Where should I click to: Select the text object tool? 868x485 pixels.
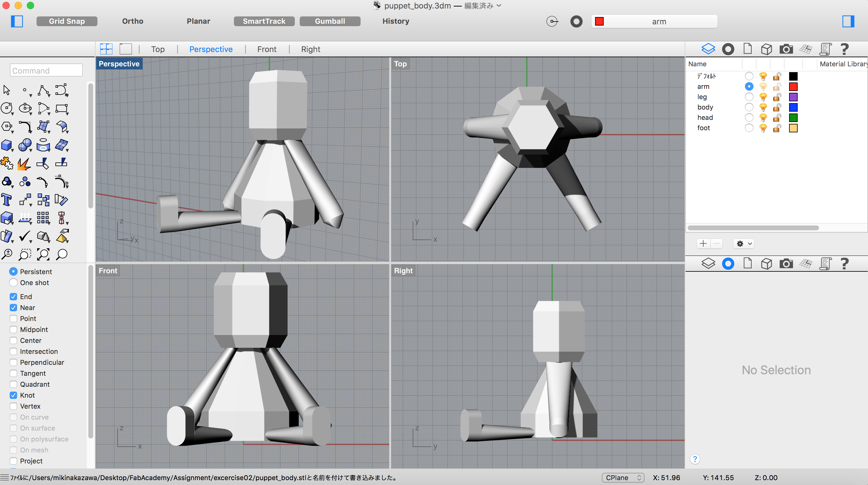(7, 200)
